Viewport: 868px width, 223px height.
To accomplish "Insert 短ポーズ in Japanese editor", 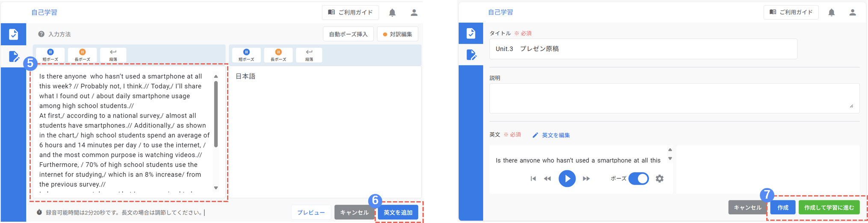I will click(246, 55).
